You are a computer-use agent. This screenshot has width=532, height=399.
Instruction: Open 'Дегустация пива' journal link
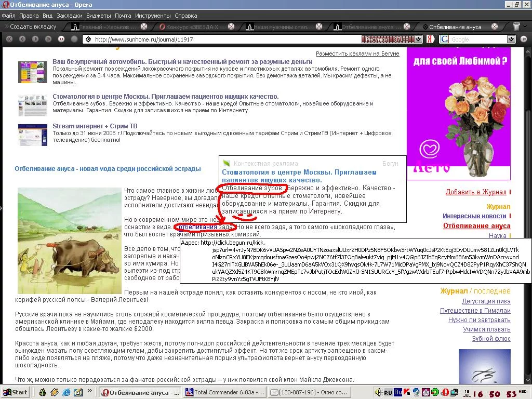[x=486, y=301]
